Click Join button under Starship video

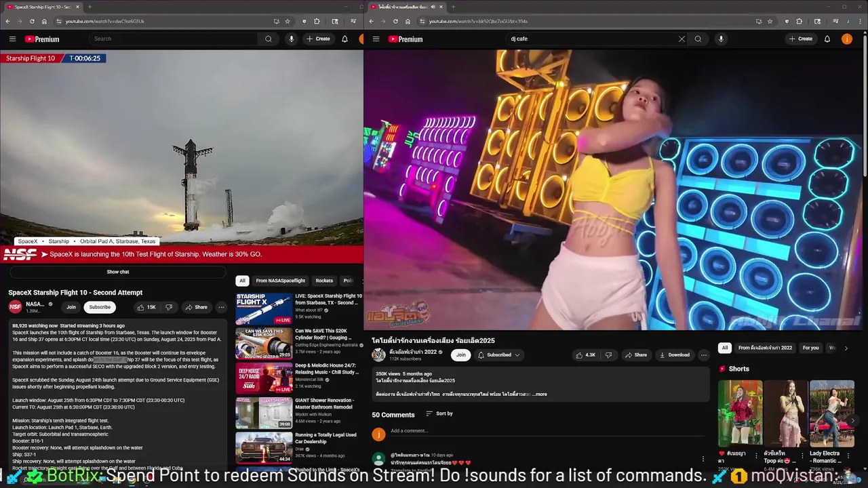tap(71, 307)
